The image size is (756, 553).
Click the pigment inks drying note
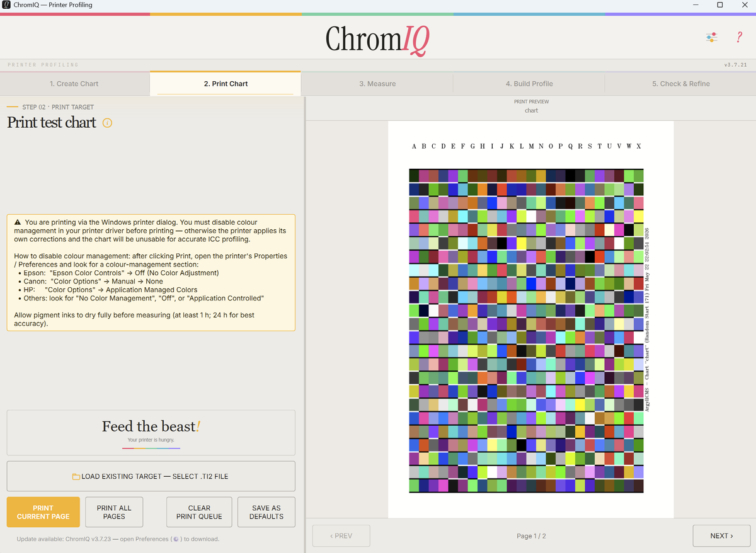(134, 319)
